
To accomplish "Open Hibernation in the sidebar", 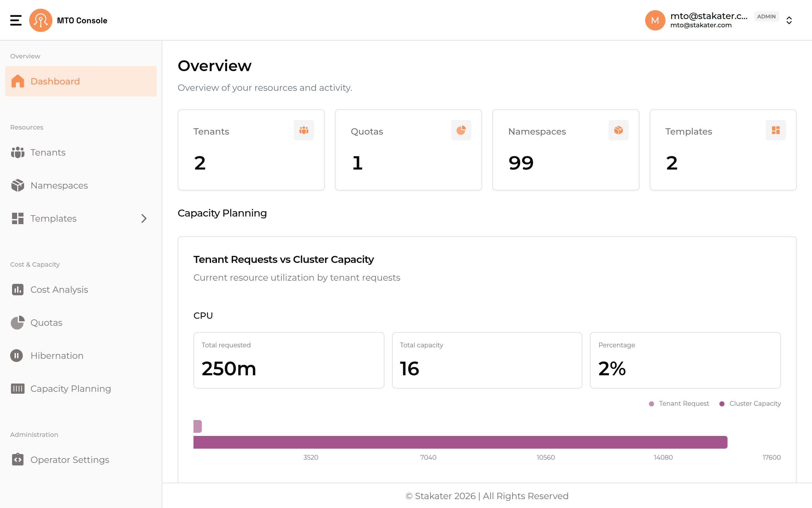I will tap(81, 356).
